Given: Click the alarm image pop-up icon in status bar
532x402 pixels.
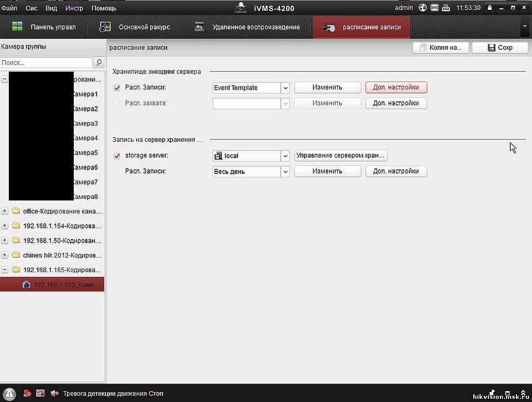Looking at the screenshot, I should coord(41,393).
